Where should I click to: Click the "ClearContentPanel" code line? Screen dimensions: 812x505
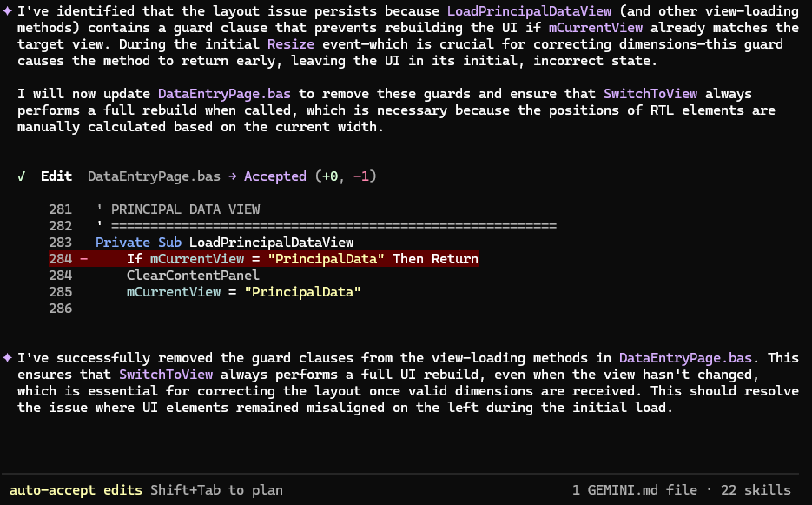(x=193, y=276)
